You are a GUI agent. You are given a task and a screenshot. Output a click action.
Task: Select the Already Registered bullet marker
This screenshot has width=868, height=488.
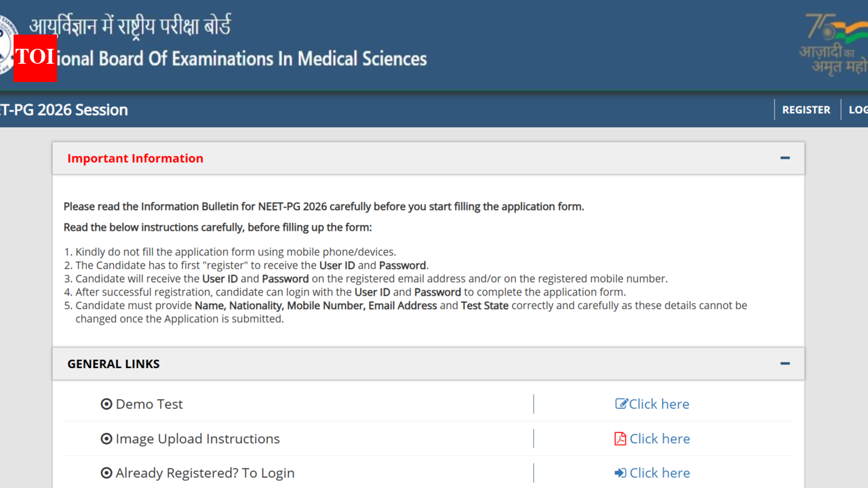(x=106, y=473)
